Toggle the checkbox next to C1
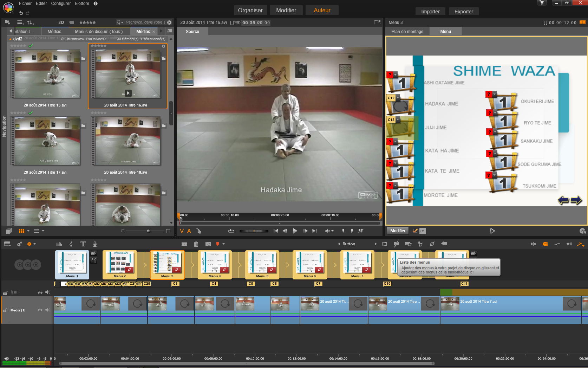 pyautogui.click(x=415, y=231)
